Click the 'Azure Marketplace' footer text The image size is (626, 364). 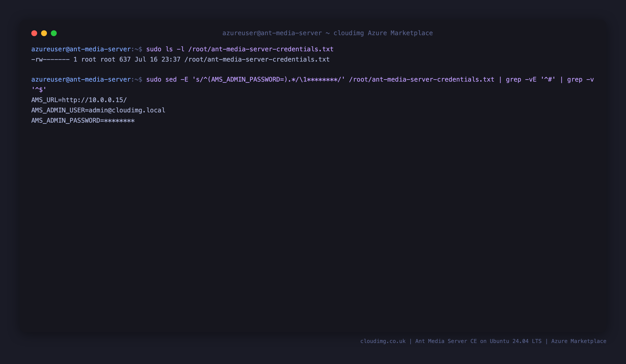click(x=579, y=341)
